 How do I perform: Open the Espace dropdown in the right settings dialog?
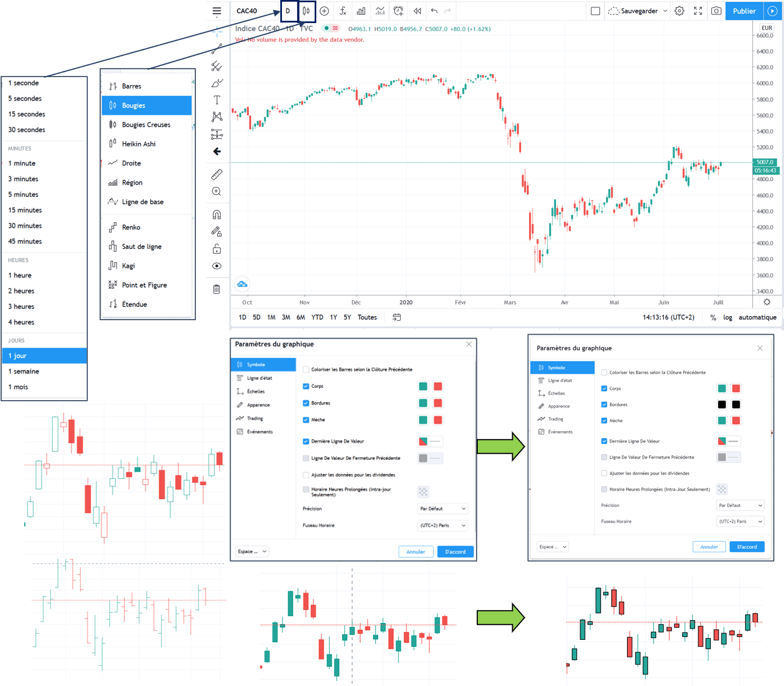pyautogui.click(x=553, y=546)
